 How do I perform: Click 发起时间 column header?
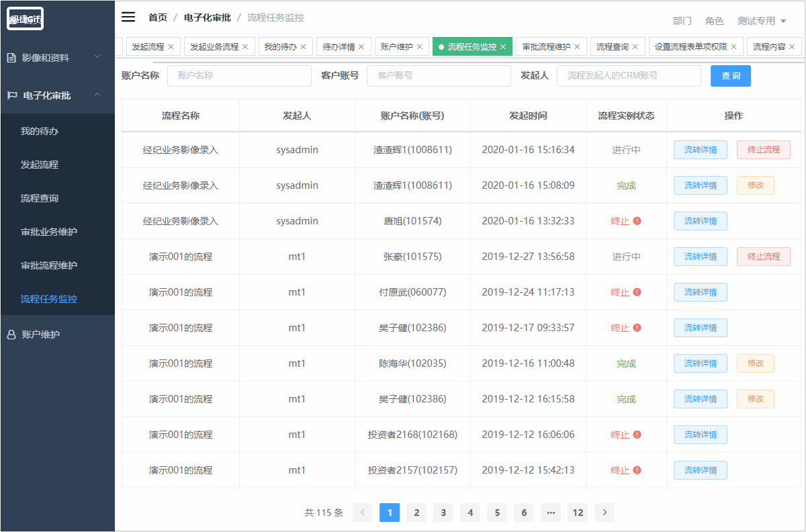click(528, 116)
